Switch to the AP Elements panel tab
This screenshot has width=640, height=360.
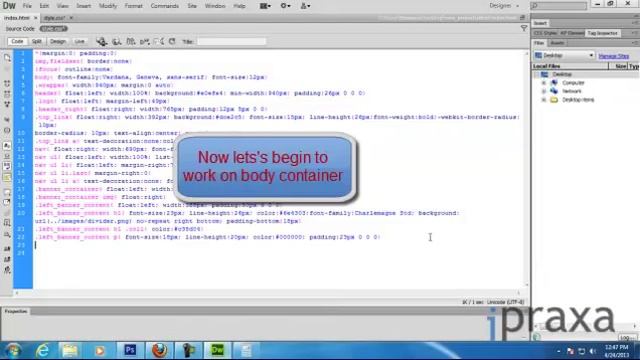pos(571,33)
